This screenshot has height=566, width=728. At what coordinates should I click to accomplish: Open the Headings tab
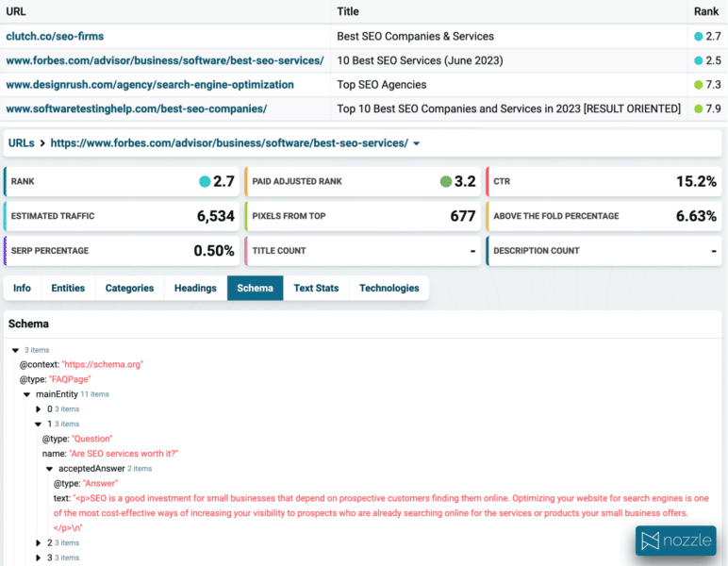tap(195, 288)
